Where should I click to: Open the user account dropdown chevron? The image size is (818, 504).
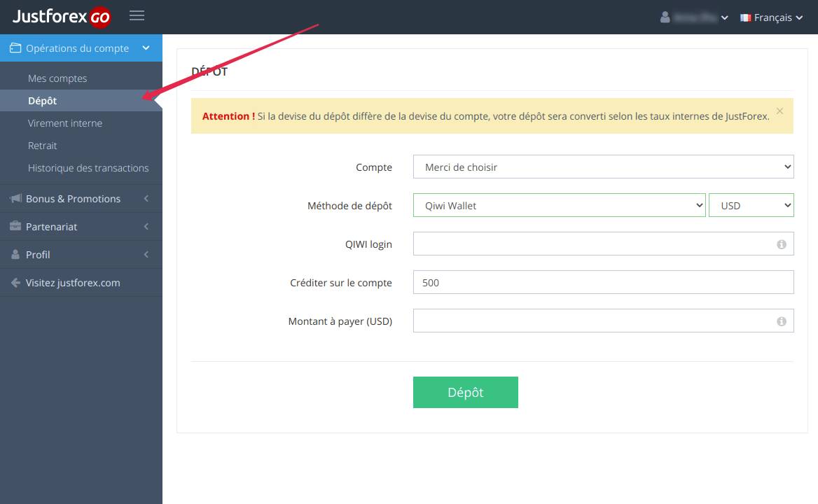click(725, 17)
